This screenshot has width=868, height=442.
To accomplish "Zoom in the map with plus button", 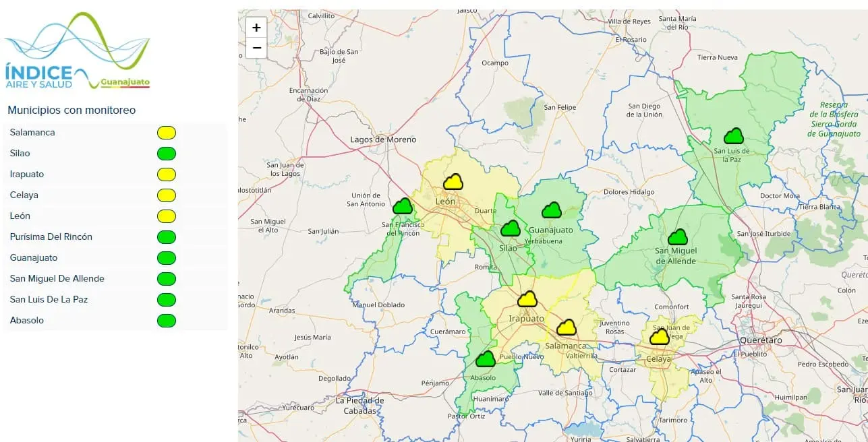I will 256,28.
